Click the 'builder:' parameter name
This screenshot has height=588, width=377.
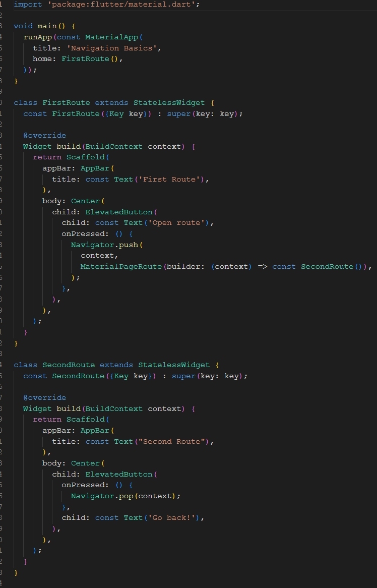[186, 267]
